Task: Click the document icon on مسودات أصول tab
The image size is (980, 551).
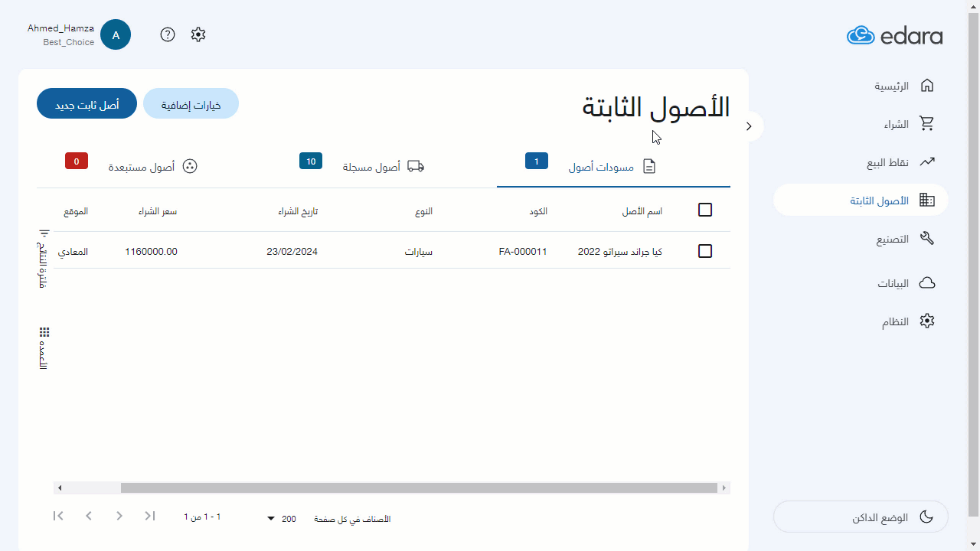Action: pos(649,166)
